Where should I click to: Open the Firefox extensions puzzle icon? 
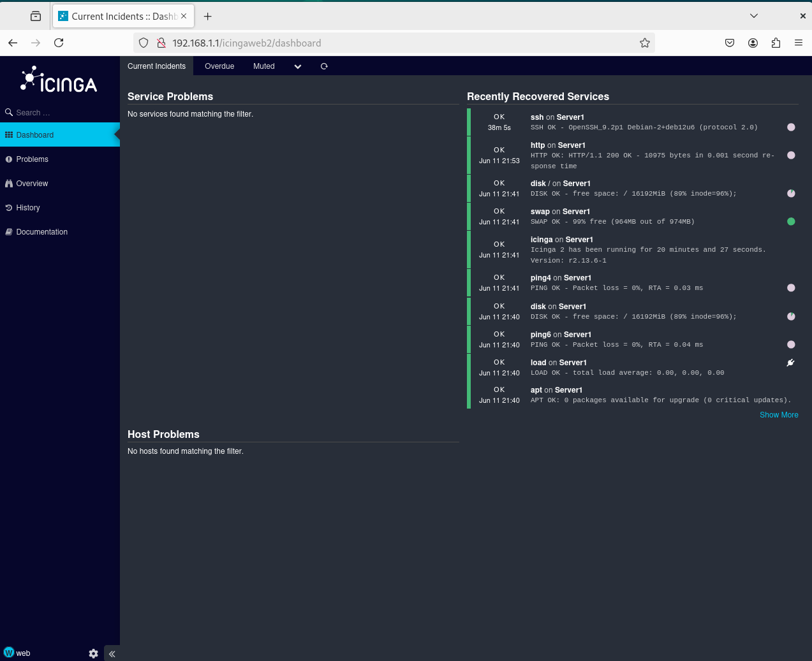pos(776,43)
